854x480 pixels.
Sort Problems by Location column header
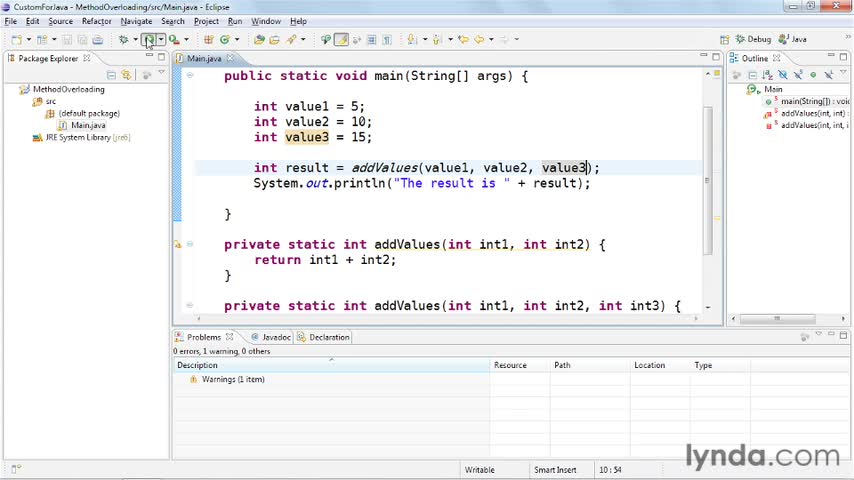[660, 365]
